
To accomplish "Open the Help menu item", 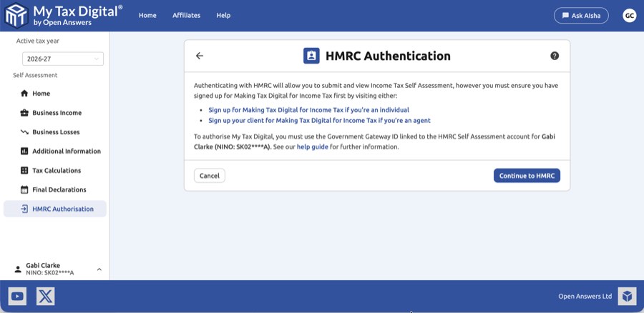I will coord(223,16).
